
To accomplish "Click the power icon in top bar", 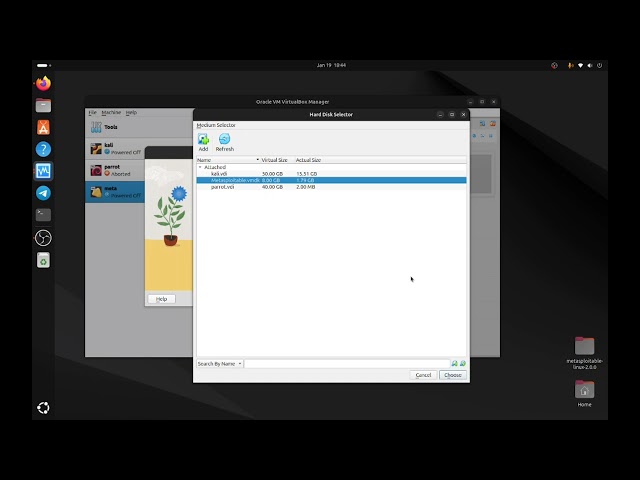I will (x=600, y=65).
